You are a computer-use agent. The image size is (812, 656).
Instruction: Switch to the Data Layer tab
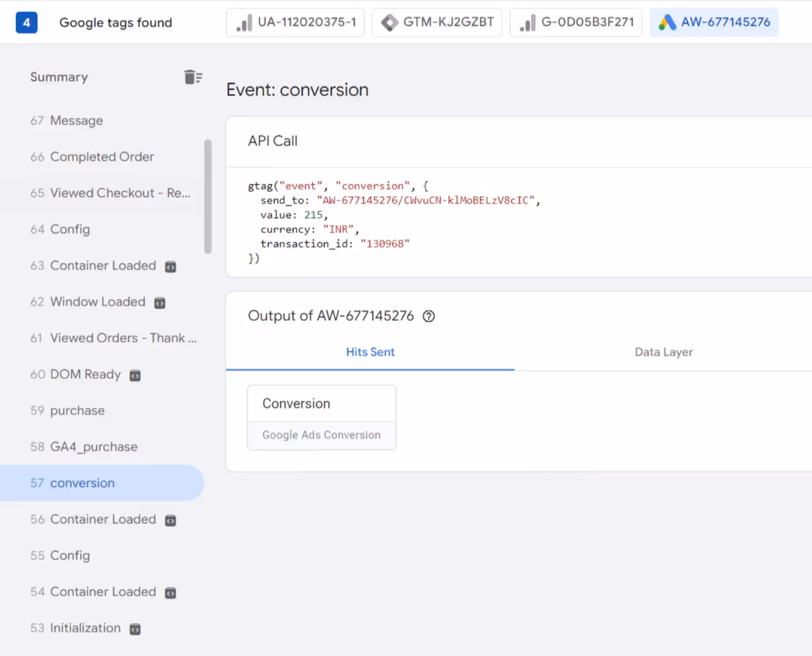(x=663, y=352)
